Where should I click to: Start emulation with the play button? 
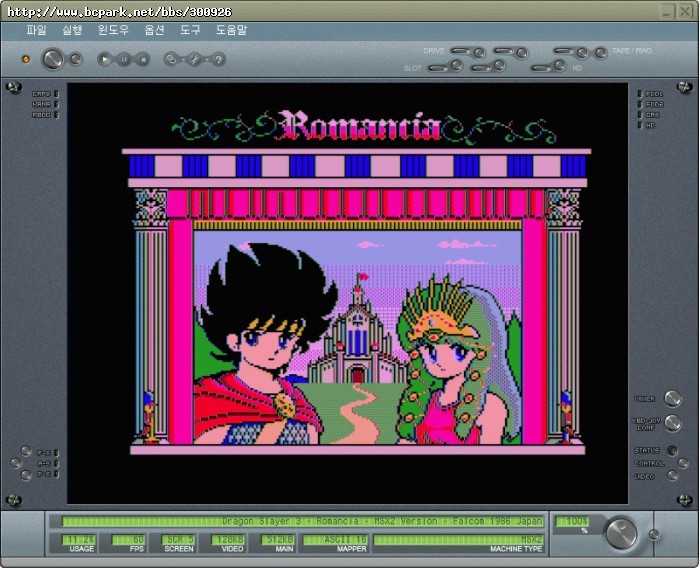105,59
